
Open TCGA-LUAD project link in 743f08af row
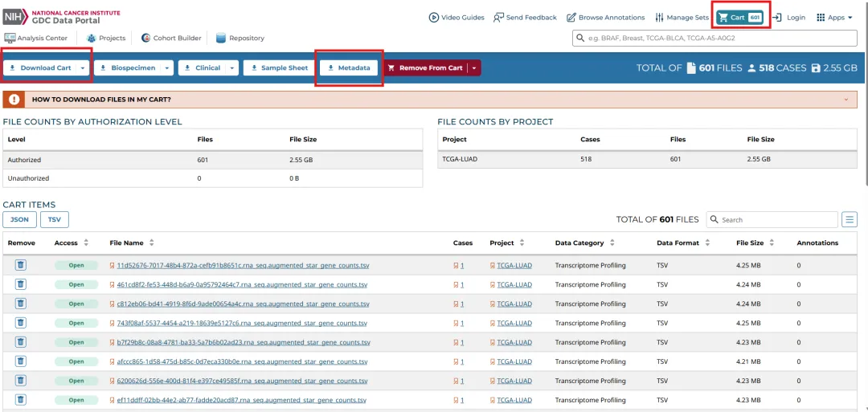pos(514,324)
